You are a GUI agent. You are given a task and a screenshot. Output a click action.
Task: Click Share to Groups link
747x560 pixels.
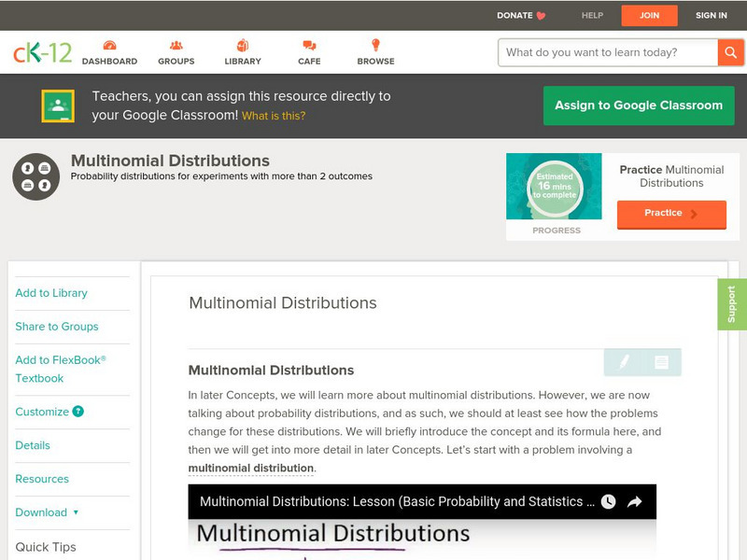[x=57, y=326]
